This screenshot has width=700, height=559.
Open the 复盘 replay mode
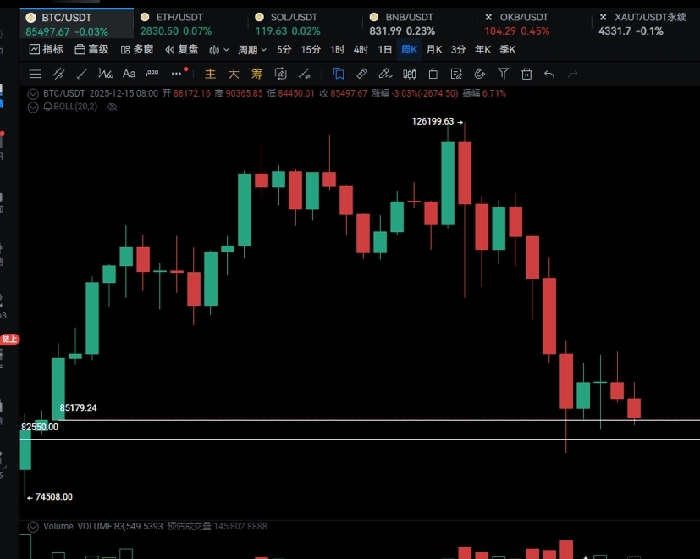[x=180, y=49]
